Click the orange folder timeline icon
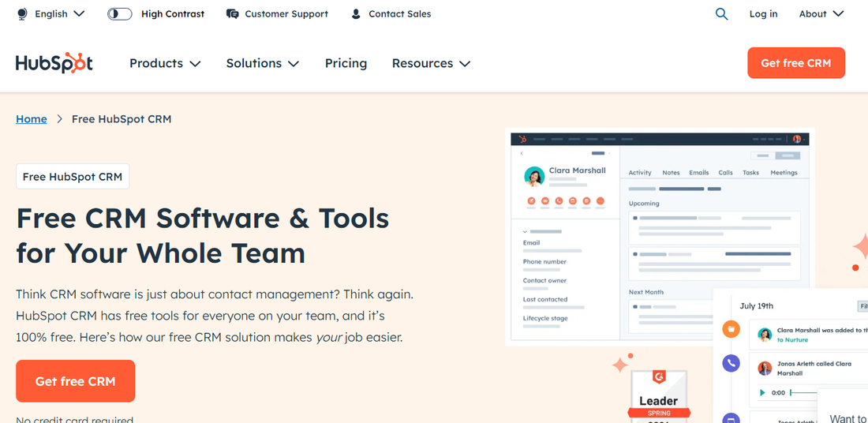Viewport: 868px width, 423px height. pyautogui.click(x=731, y=329)
